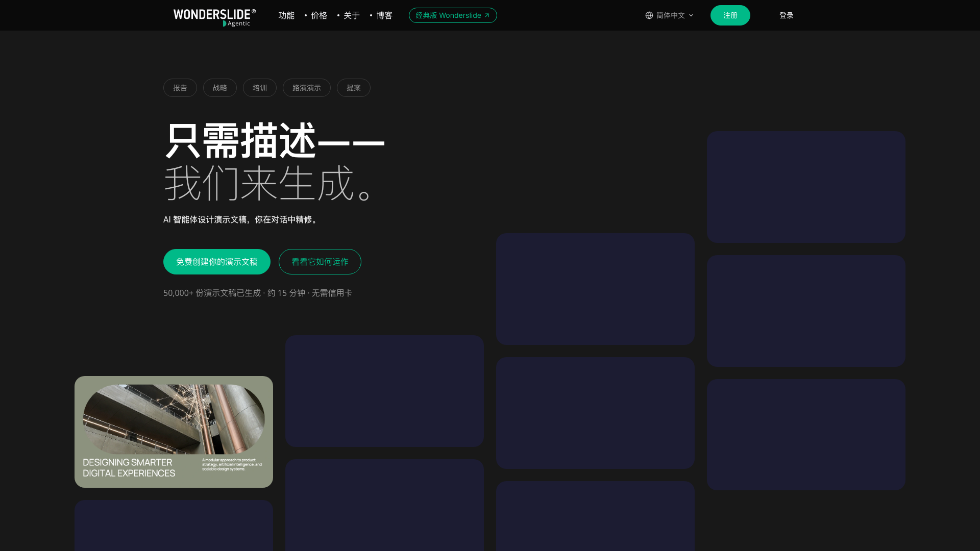Open the Designing Smarter Digital Experiences thumbnail

tap(174, 432)
